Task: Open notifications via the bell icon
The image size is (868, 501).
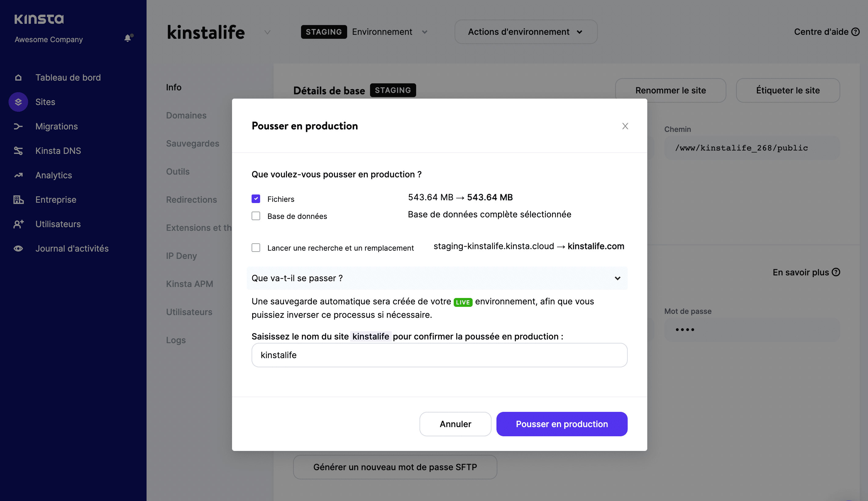Action: 128,38
